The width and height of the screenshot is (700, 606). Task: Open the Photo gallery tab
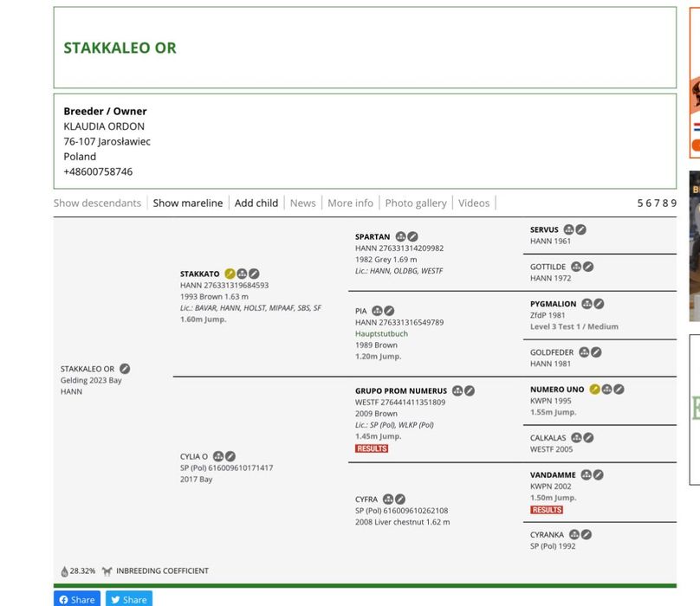click(x=416, y=203)
